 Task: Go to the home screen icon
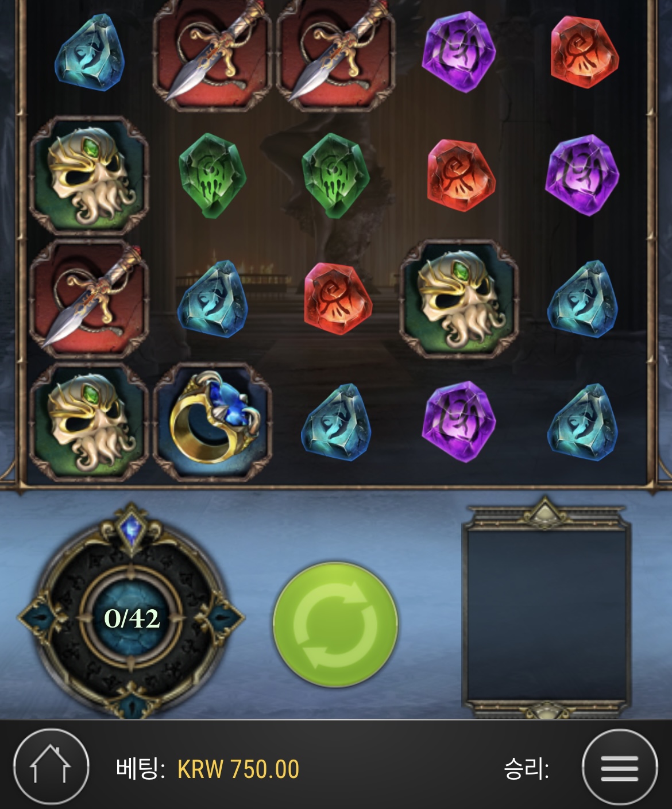point(51,767)
